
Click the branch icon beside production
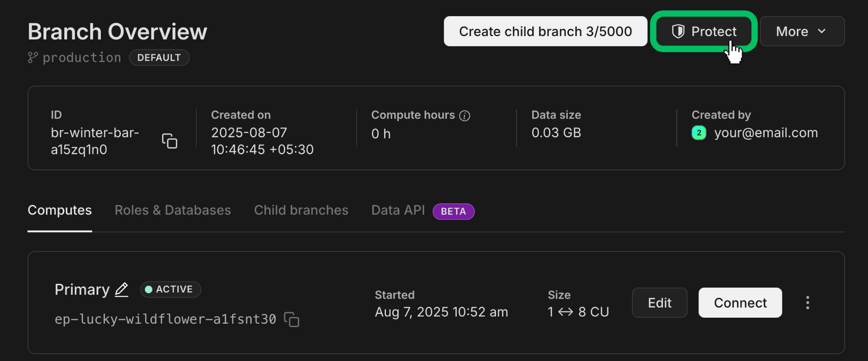[x=33, y=57]
